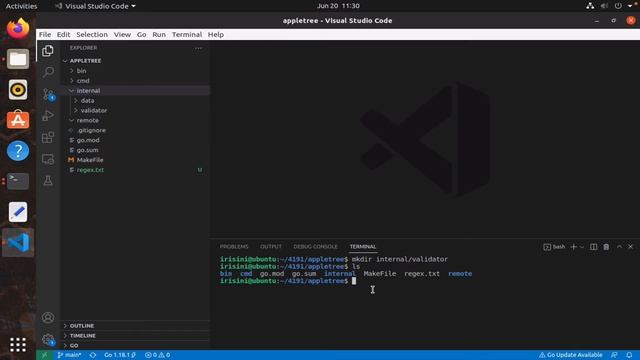This screenshot has height=360, width=640.
Task: Switch to the PROBLEMS tab
Action: tap(234, 247)
